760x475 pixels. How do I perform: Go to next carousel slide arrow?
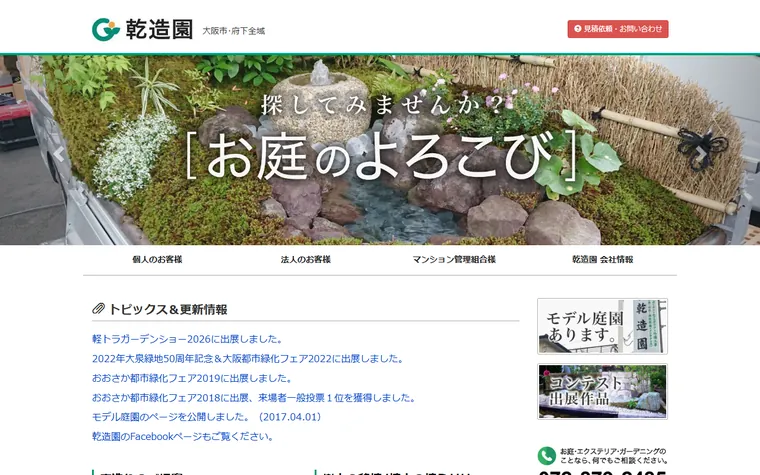(x=701, y=154)
